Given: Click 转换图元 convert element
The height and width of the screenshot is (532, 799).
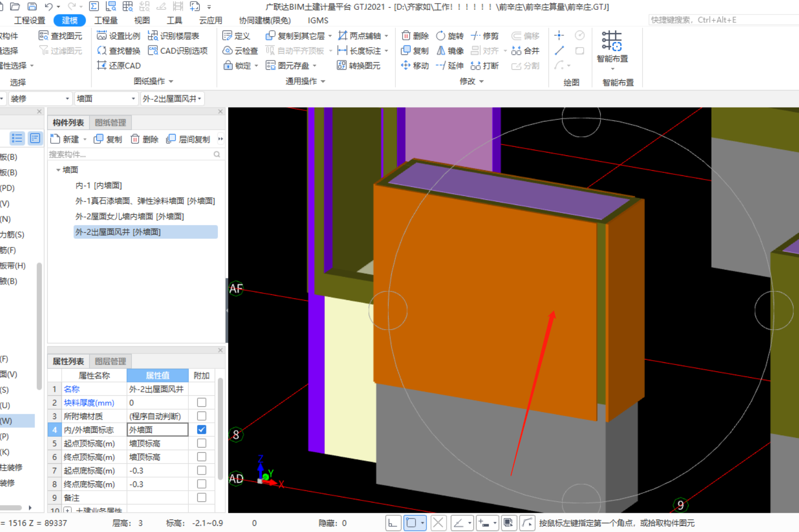Looking at the screenshot, I should click(x=359, y=66).
